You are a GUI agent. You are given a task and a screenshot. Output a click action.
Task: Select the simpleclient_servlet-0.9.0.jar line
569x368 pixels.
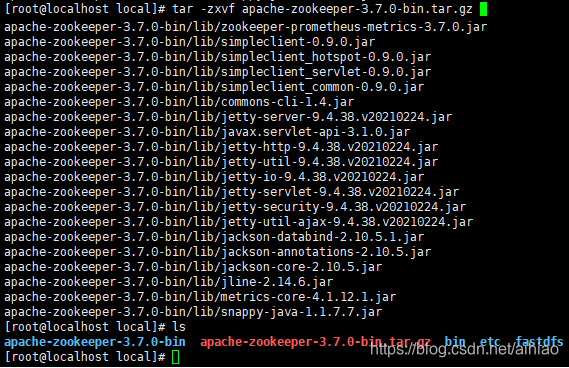pos(217,72)
